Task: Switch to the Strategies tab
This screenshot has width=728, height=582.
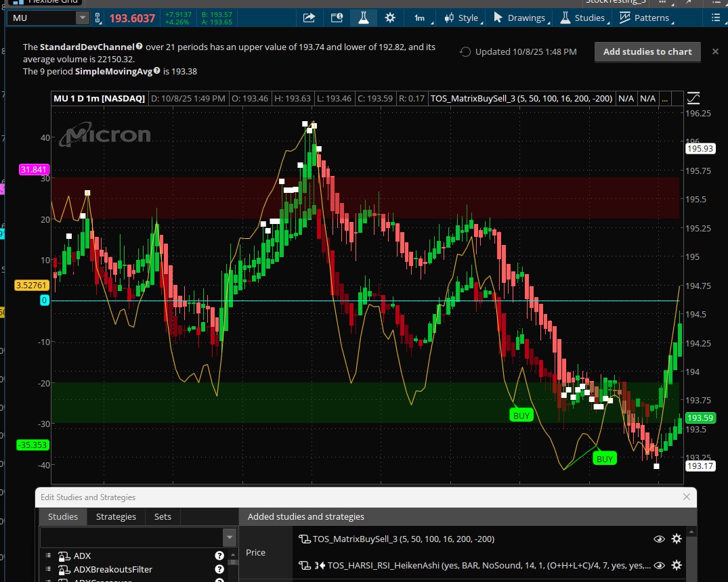Action: [x=116, y=516]
